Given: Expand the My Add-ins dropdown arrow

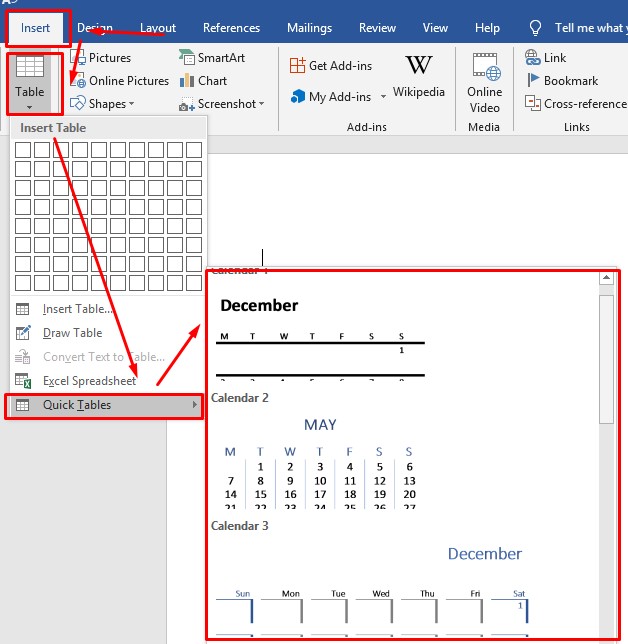Looking at the screenshot, I should point(383,97).
